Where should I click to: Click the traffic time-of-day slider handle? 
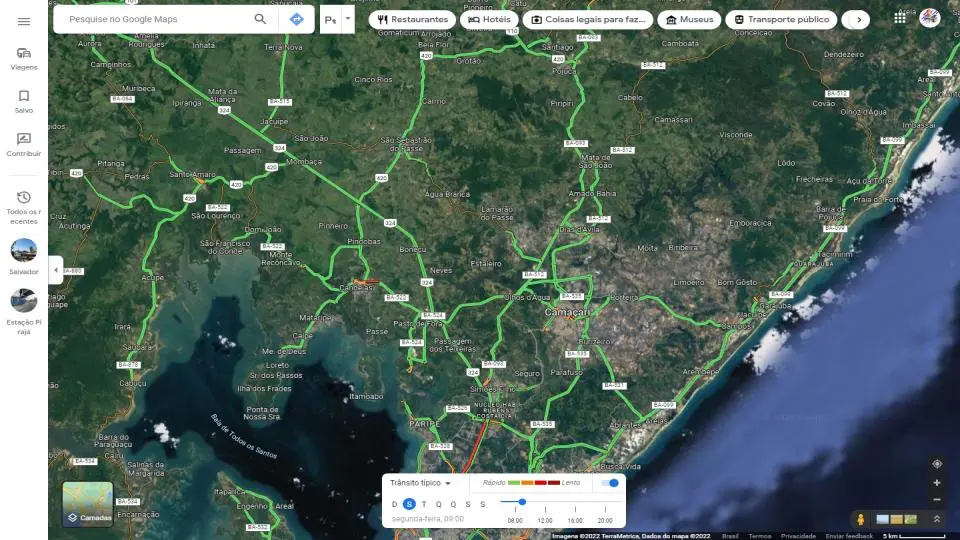point(522,502)
